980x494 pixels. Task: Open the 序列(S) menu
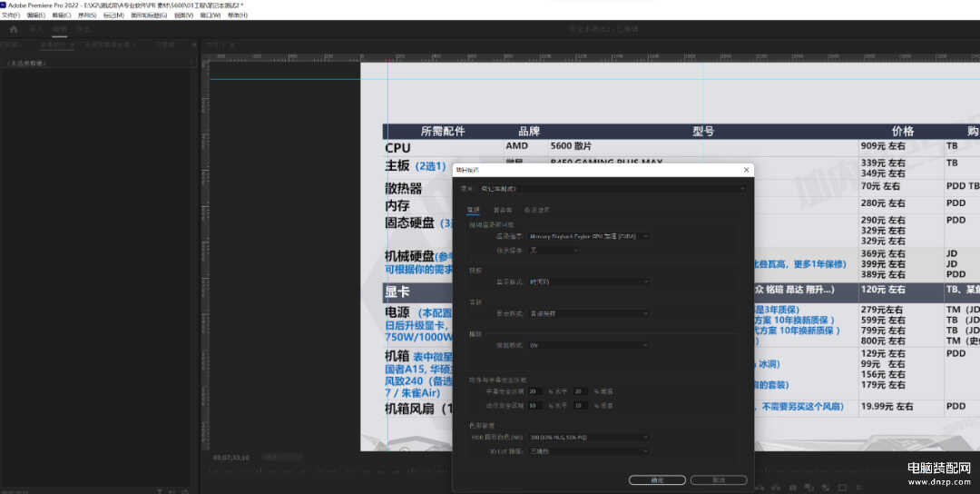[x=87, y=15]
